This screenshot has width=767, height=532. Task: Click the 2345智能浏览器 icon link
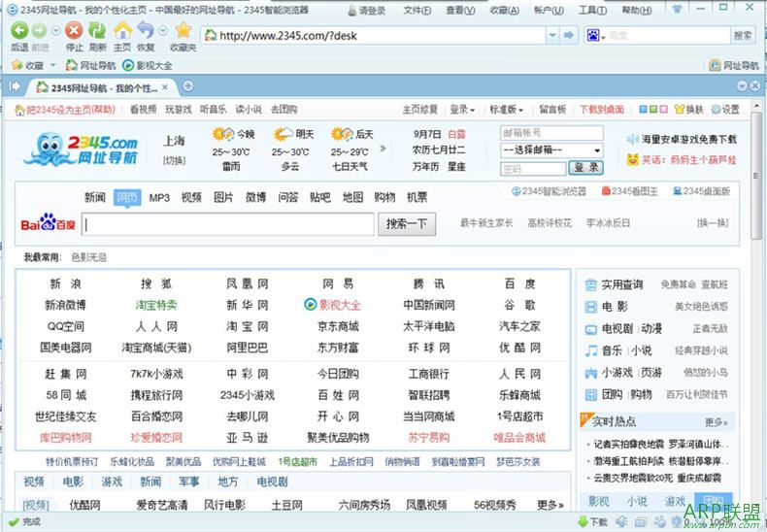516,191
